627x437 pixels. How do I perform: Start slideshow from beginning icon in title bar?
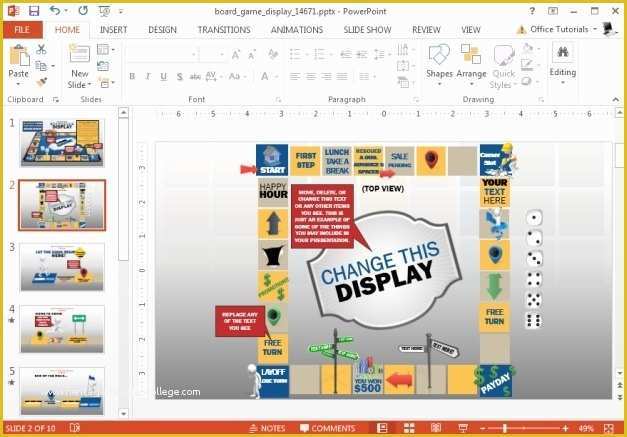[104, 11]
